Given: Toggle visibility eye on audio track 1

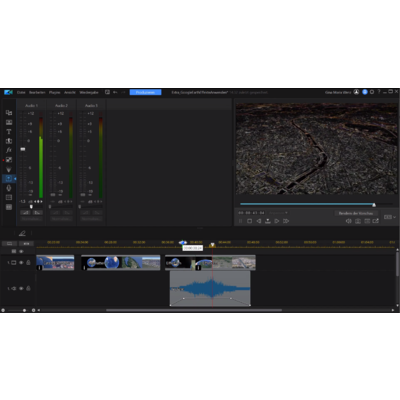Looking at the screenshot, I should [x=21, y=288].
